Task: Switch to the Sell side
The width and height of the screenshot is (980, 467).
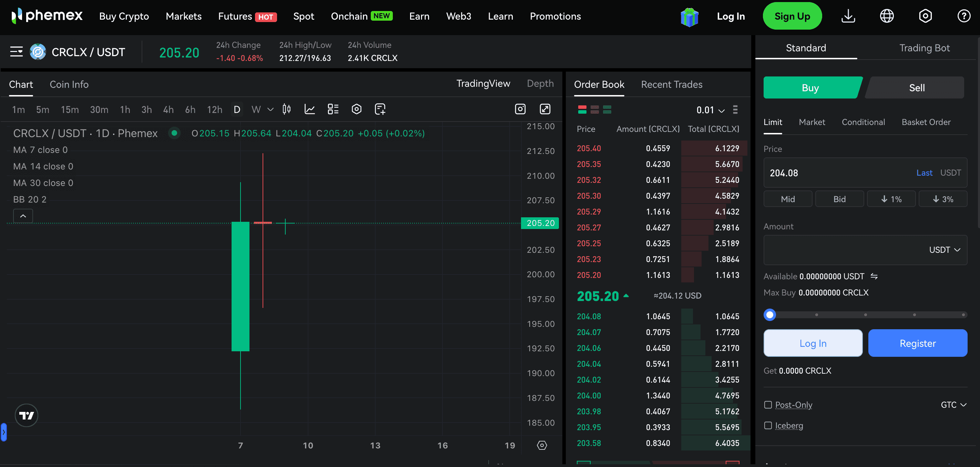Action: pyautogui.click(x=917, y=88)
